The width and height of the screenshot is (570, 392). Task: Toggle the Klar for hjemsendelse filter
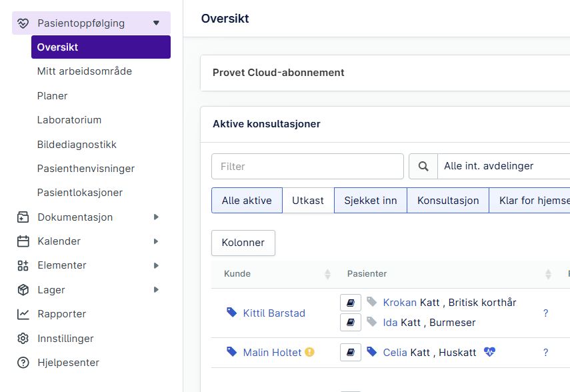[529, 201]
